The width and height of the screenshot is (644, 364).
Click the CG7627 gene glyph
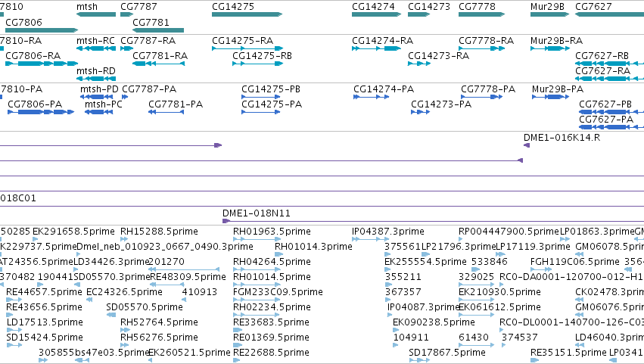[x=609, y=14]
